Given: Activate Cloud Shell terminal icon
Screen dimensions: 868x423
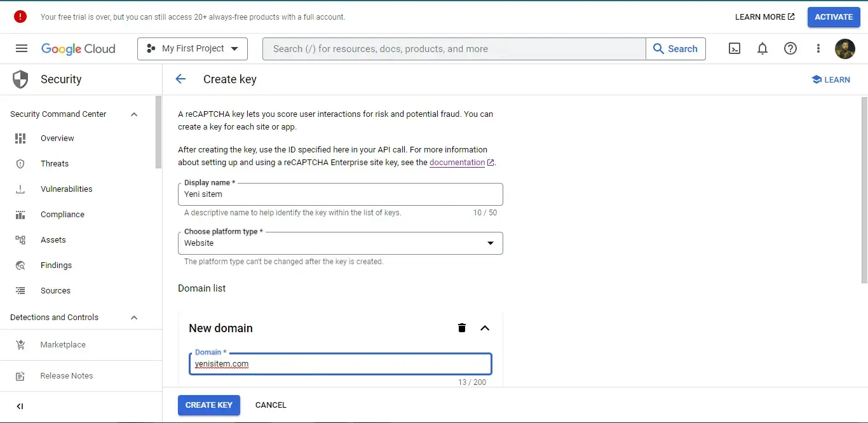Looking at the screenshot, I should point(735,49).
